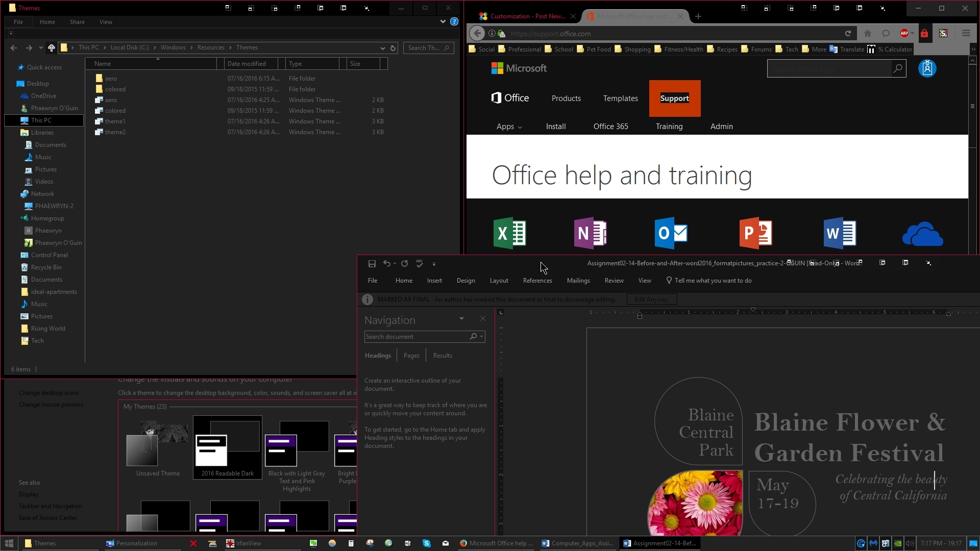Viewport: 980px width, 551px height.
Task: Open the View menu in Explorer
Action: (x=106, y=22)
